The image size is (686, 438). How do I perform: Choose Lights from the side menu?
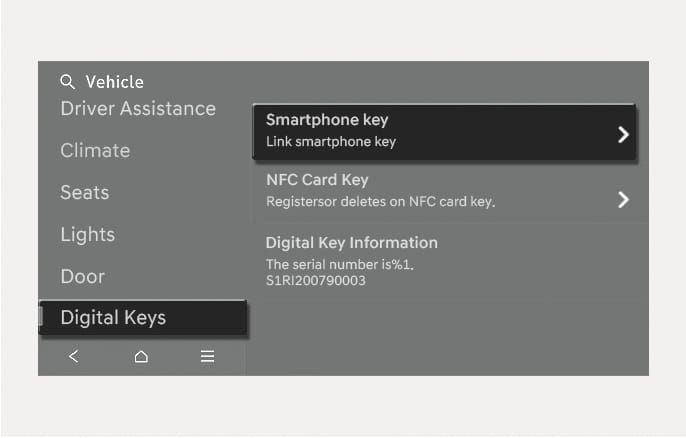[88, 234]
